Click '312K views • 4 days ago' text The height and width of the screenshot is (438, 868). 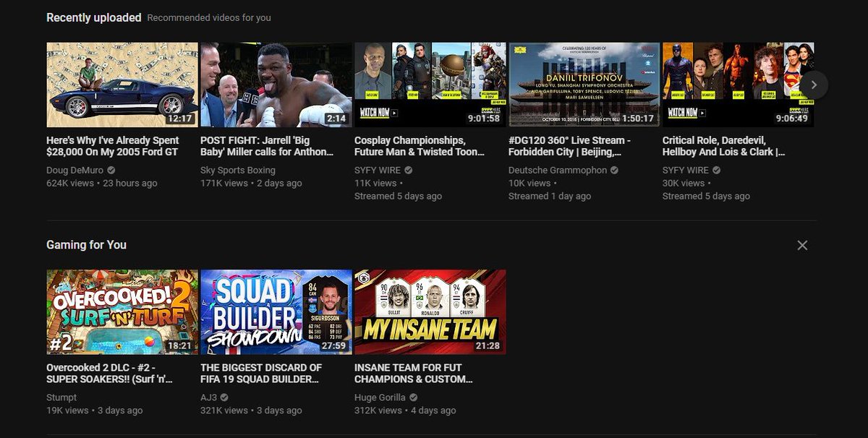coord(405,411)
